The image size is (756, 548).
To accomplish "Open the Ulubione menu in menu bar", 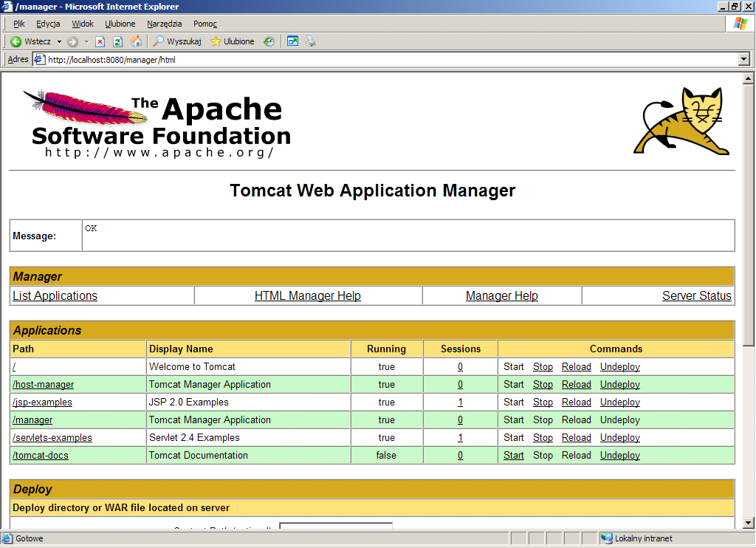I will tap(120, 24).
